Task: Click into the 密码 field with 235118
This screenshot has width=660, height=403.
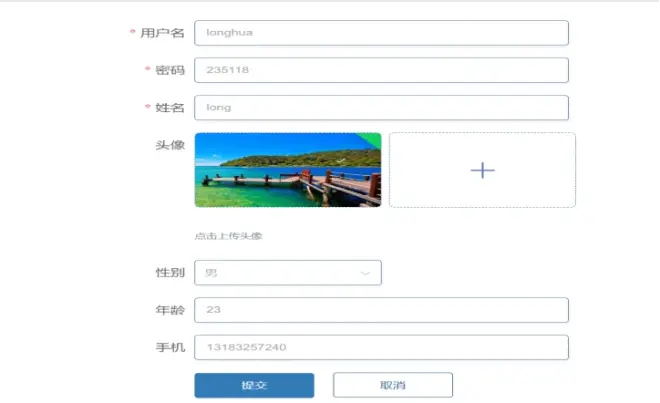Action: point(381,70)
